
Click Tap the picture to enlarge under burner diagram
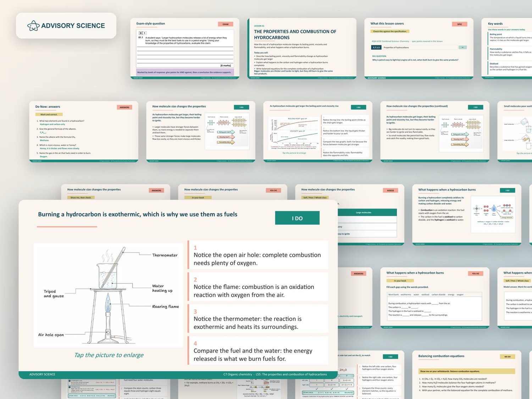point(109,355)
